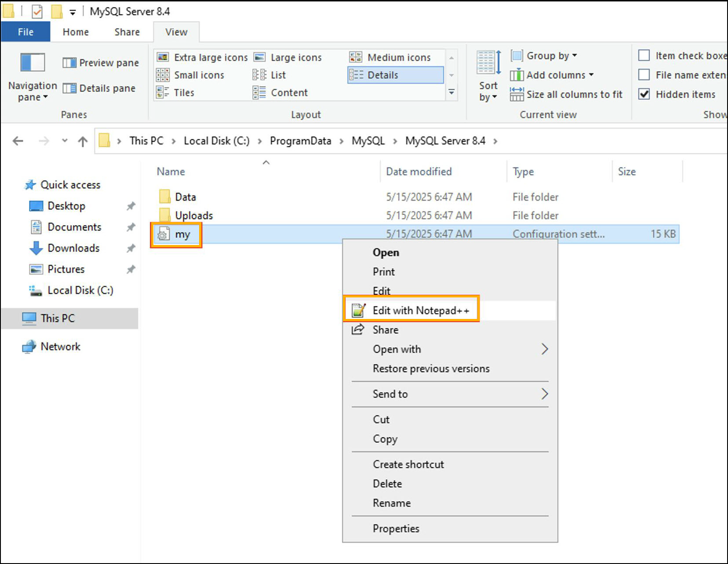Click ProgramData in the address path
Viewport: 728px width, 564px height.
click(x=301, y=141)
